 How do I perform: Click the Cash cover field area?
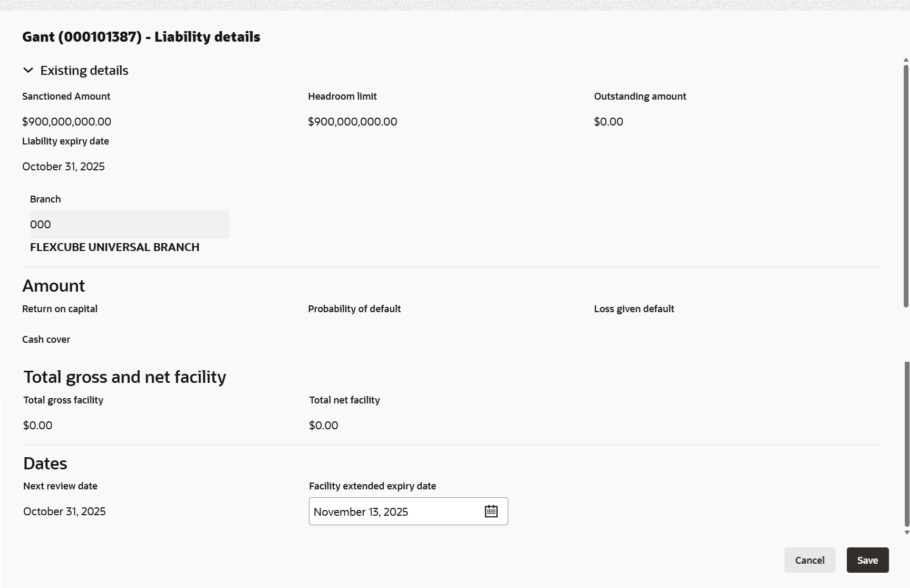click(x=46, y=339)
